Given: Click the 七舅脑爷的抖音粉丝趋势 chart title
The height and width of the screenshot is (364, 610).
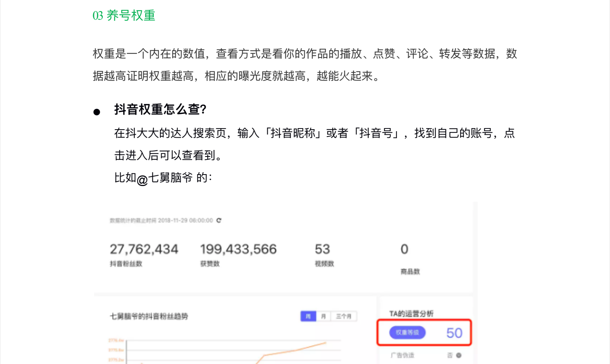Looking at the screenshot, I should [x=149, y=316].
